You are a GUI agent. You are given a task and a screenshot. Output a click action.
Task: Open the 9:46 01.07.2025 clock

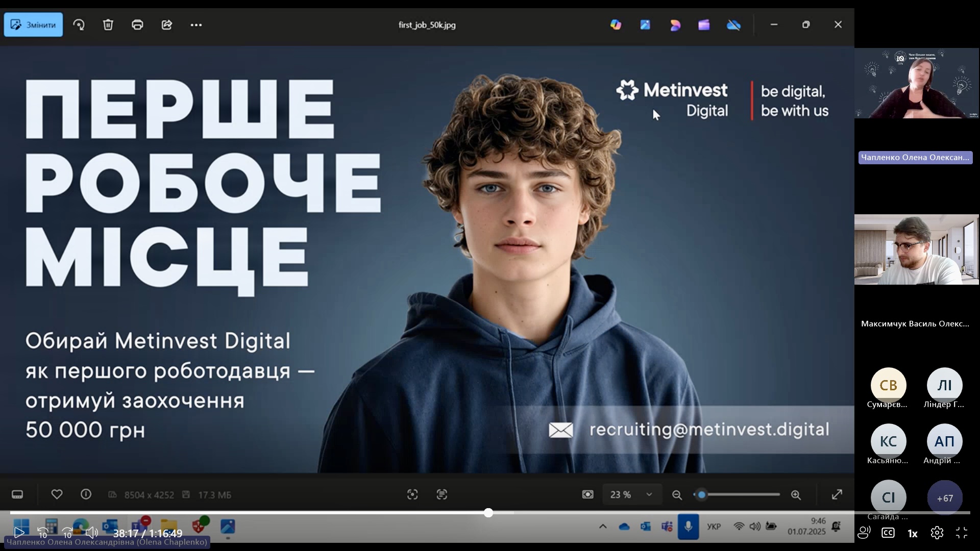tap(806, 527)
